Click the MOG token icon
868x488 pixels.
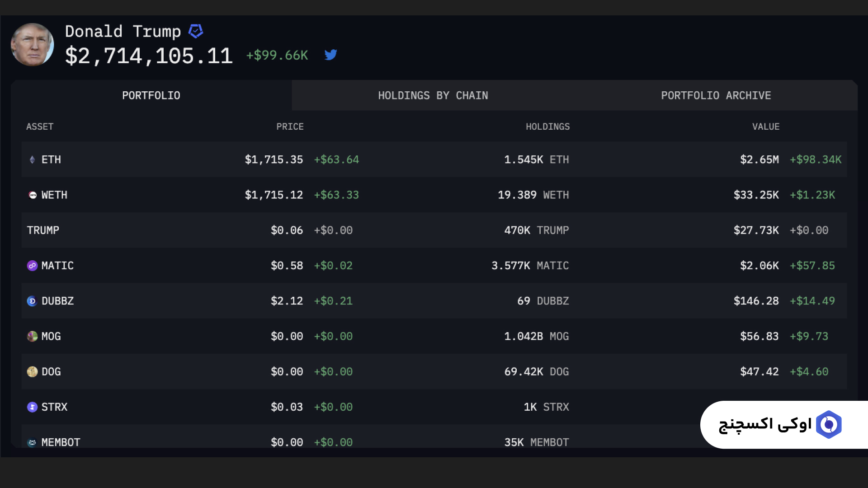coord(32,336)
